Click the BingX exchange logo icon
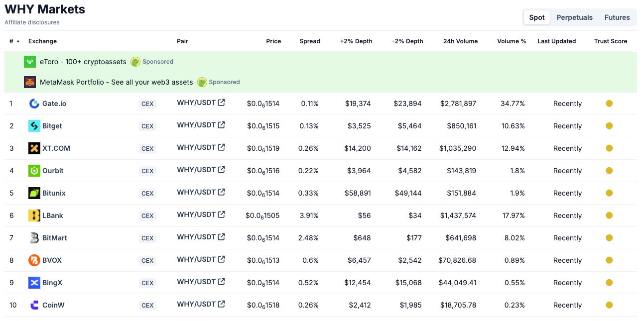 (x=34, y=283)
